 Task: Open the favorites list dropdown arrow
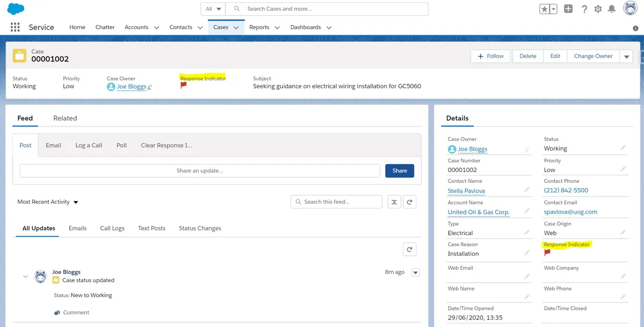(x=553, y=9)
